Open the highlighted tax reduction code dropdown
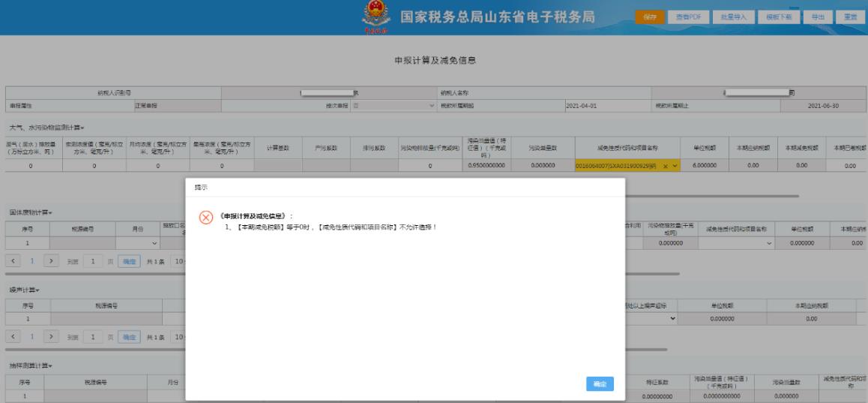This screenshot has height=403, width=868. [x=675, y=165]
